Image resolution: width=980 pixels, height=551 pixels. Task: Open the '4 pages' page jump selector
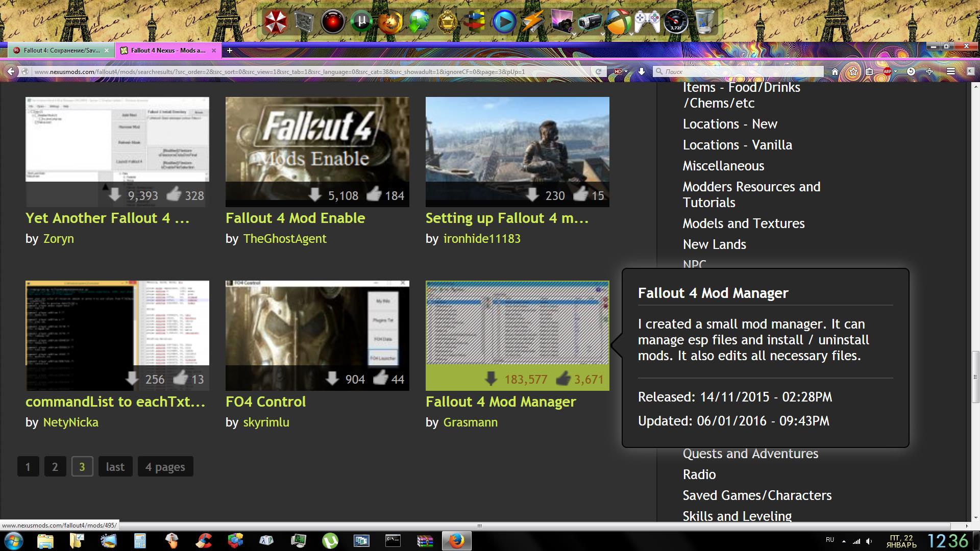click(165, 466)
